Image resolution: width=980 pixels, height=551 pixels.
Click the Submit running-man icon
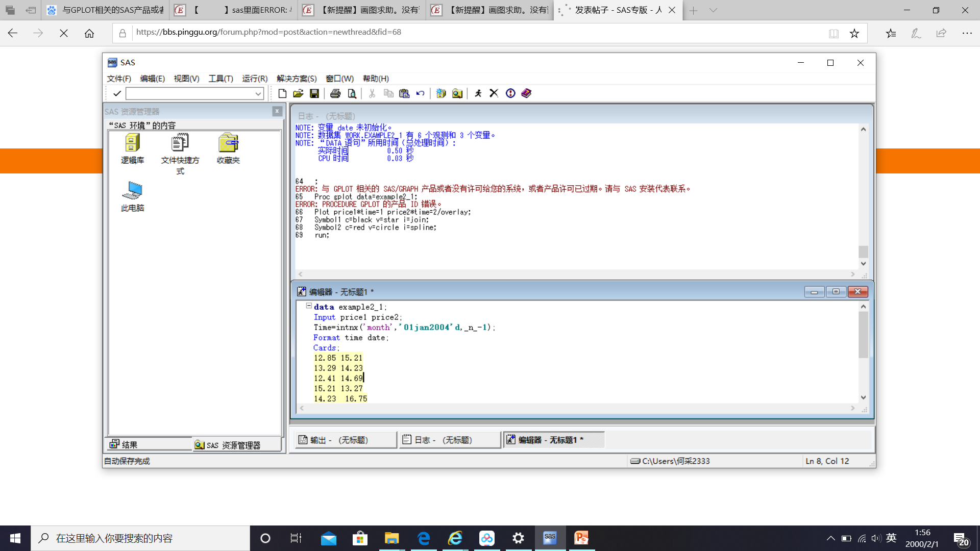click(478, 93)
